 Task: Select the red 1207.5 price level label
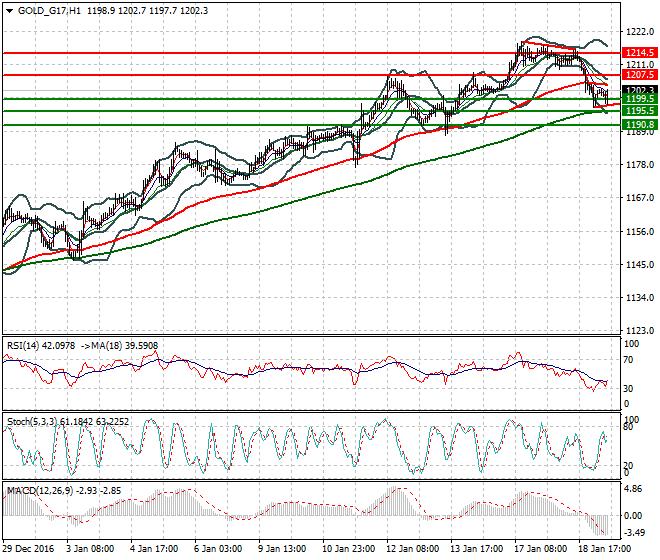tap(640, 75)
